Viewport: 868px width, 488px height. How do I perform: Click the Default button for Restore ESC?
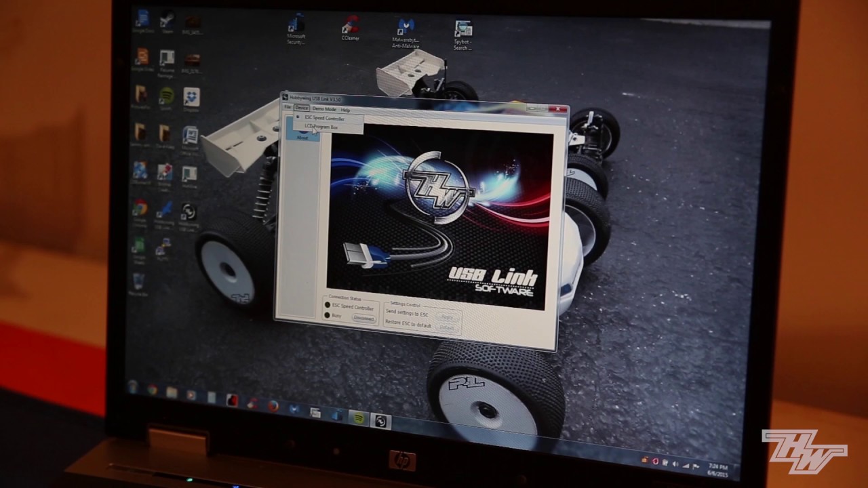pyautogui.click(x=446, y=327)
